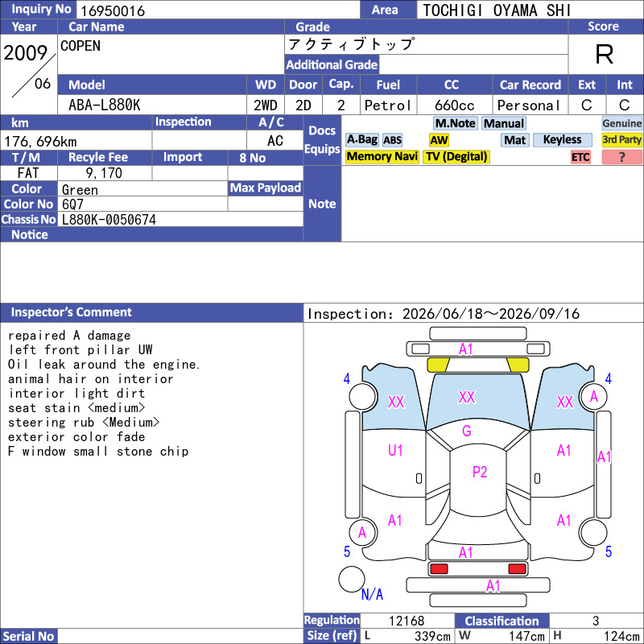Viewport: 644px width, 644px height.
Task: Click the Genuine label badge
Action: coord(621,123)
